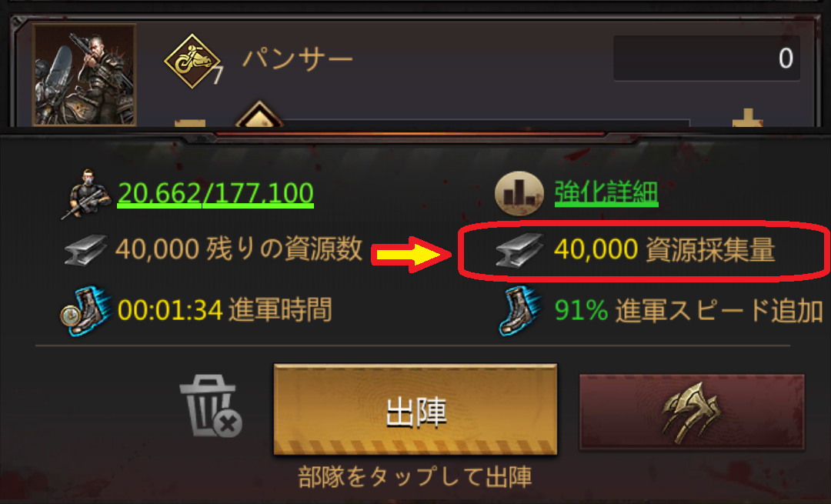The image size is (831, 504).
Task: Click the 出陣 deploy button
Action: click(x=415, y=409)
